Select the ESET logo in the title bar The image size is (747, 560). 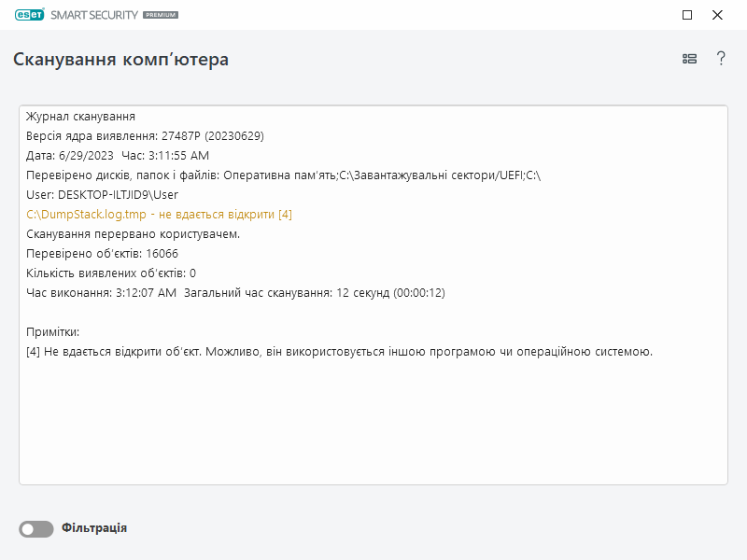click(28, 15)
